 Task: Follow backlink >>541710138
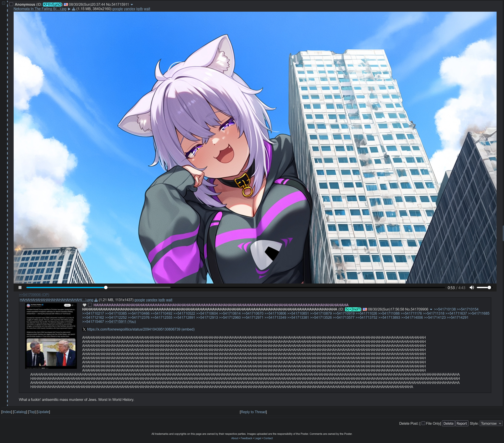click(x=445, y=309)
